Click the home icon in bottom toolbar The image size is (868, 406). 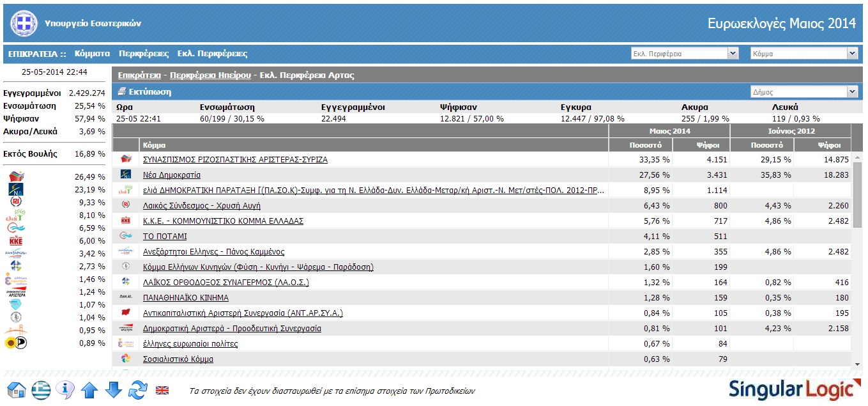17,389
